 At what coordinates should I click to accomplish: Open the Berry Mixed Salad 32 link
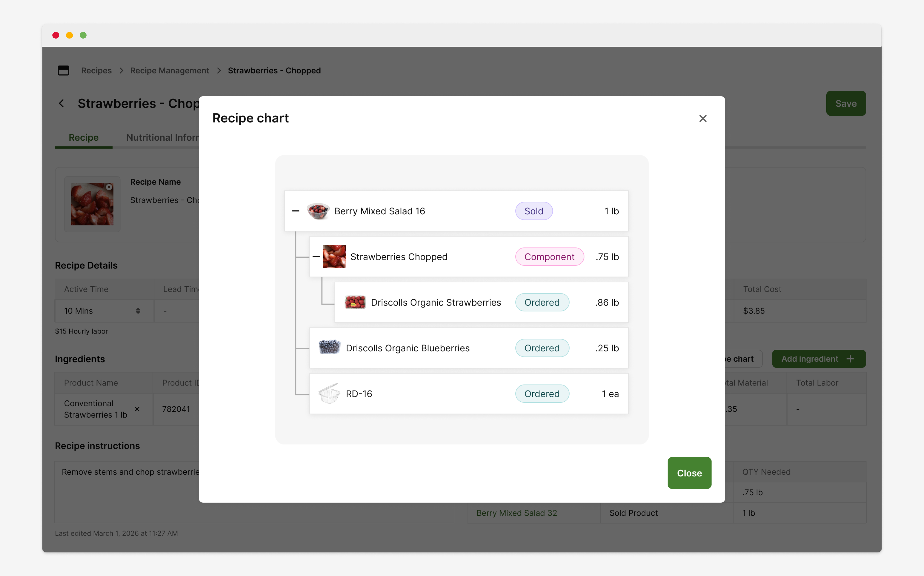(516, 513)
